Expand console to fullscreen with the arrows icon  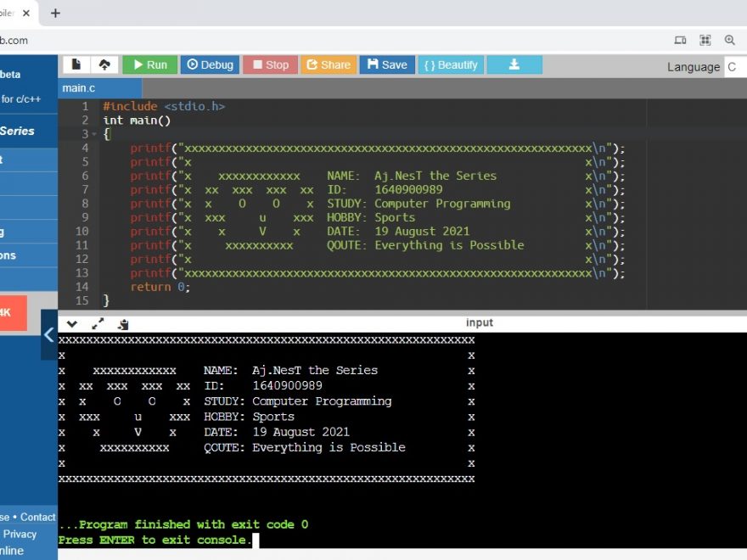pyautogui.click(x=98, y=323)
